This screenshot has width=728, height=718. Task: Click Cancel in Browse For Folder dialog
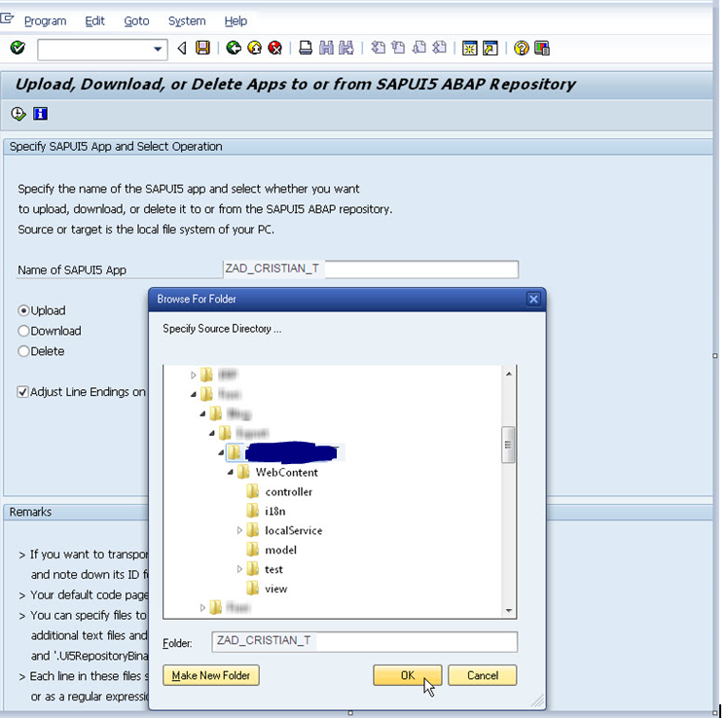483,675
